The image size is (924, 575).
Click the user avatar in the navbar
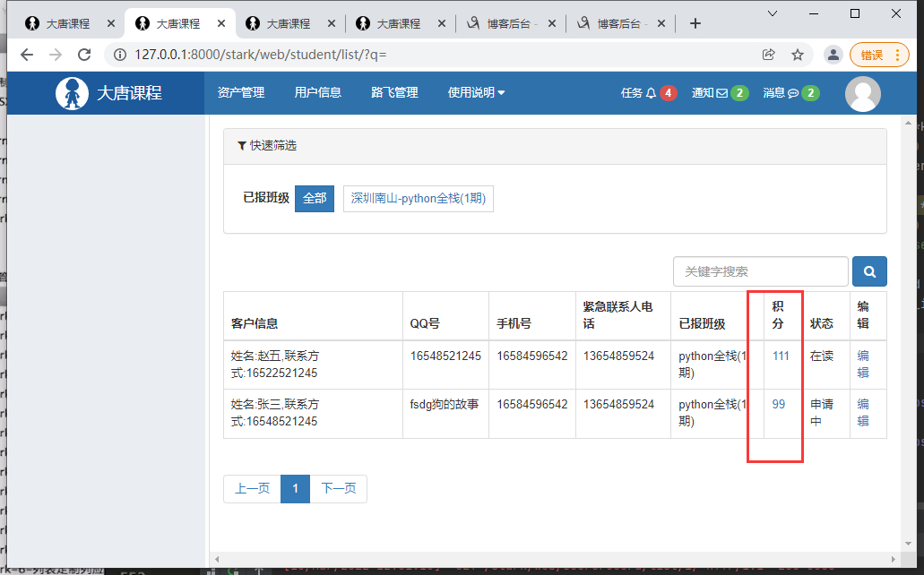pyautogui.click(x=863, y=94)
